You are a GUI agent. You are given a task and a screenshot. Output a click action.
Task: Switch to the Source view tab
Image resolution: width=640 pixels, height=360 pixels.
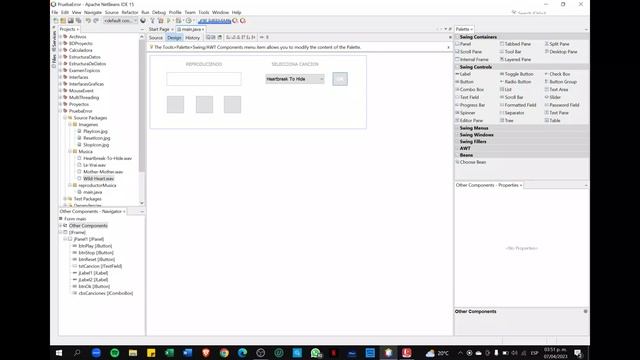(x=156, y=38)
